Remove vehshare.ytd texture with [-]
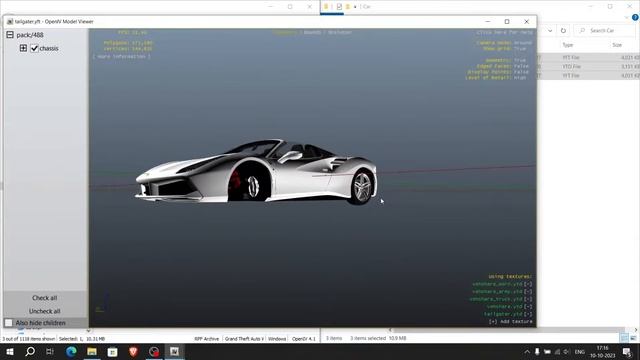This screenshot has width=640, height=360. click(528, 307)
